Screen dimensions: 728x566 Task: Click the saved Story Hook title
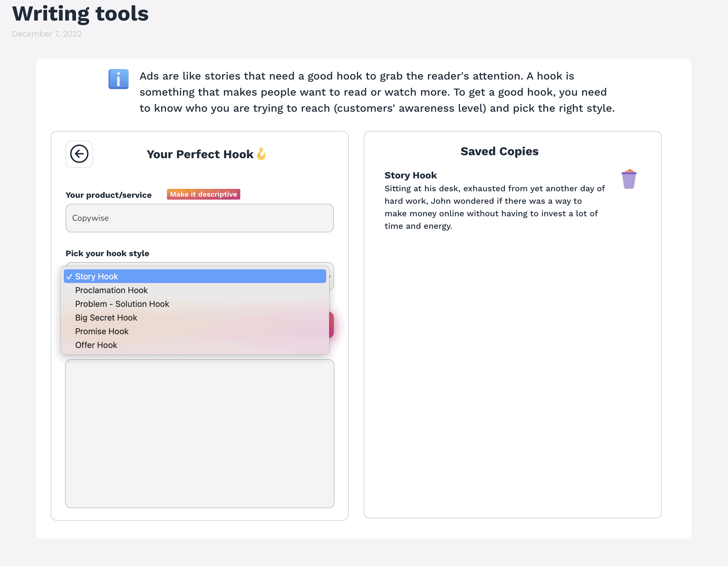(x=410, y=175)
